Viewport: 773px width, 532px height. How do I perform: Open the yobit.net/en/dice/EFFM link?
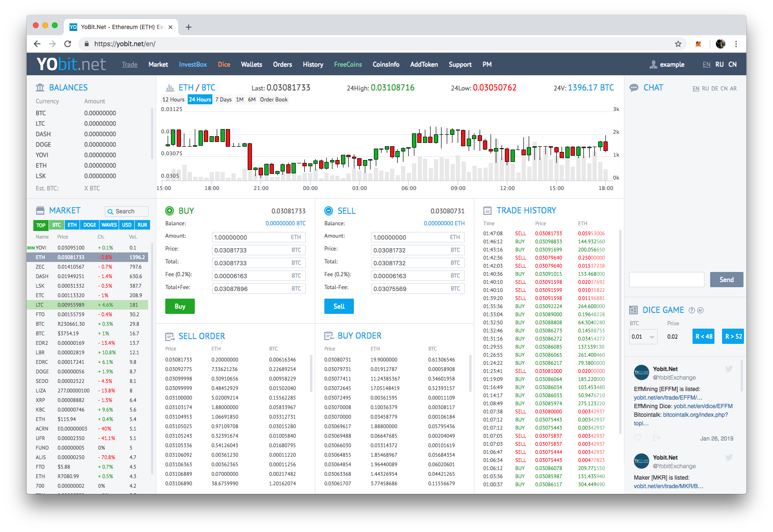click(703, 406)
